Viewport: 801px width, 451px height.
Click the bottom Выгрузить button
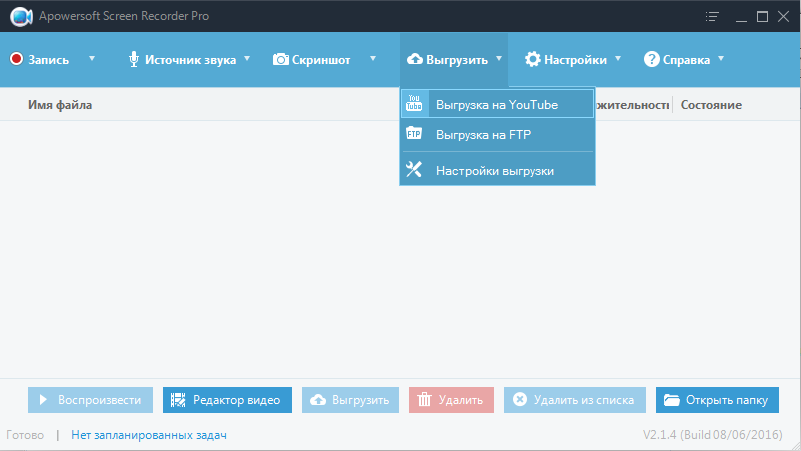[350, 400]
